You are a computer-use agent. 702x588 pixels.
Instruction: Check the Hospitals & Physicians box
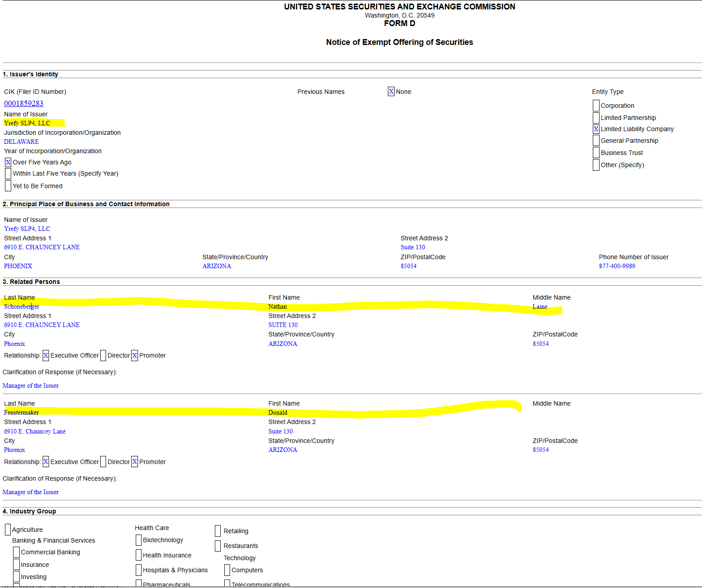point(138,570)
